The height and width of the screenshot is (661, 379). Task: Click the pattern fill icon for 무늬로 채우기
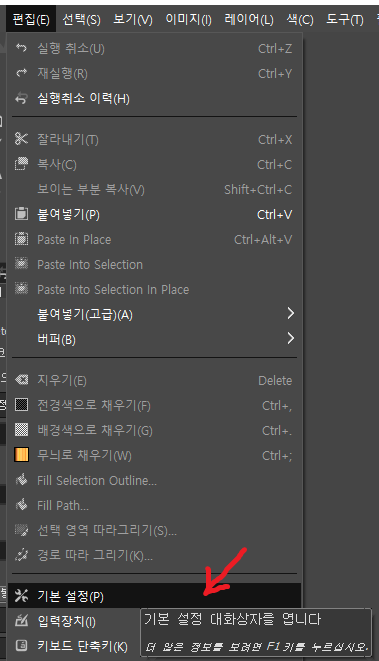click(x=21, y=455)
